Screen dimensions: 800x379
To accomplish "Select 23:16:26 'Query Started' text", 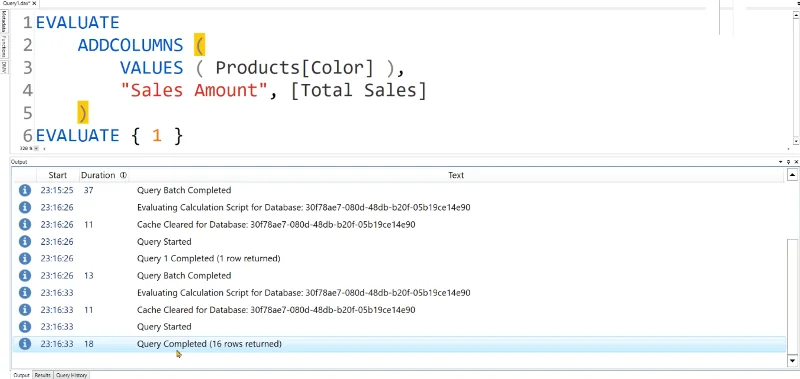I will click(x=164, y=241).
